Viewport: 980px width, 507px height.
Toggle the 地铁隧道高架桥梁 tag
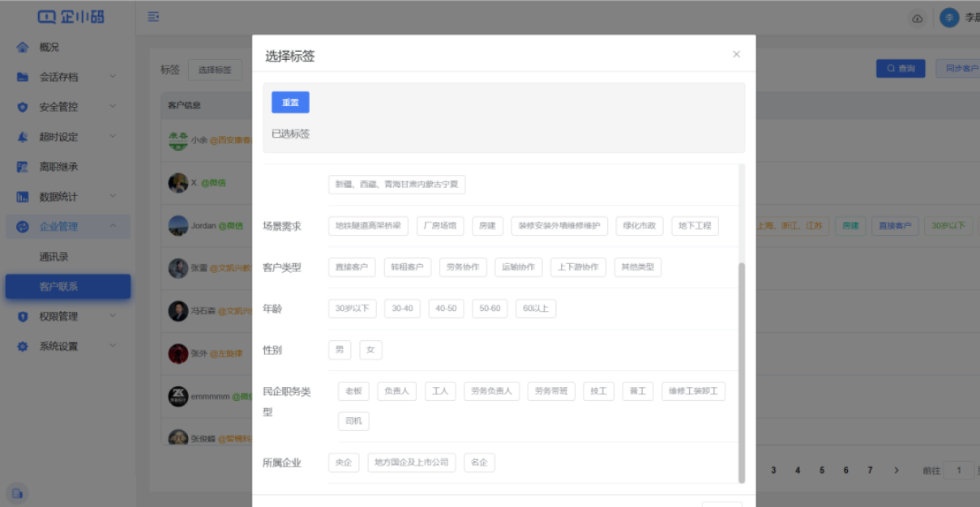coord(369,226)
